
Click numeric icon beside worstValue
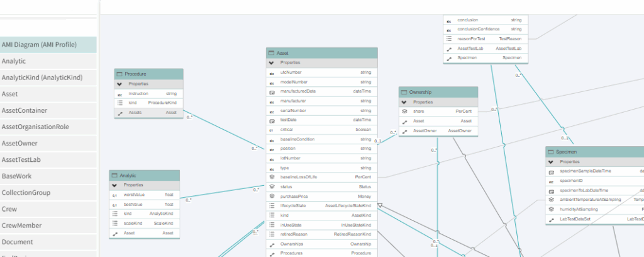click(x=114, y=195)
